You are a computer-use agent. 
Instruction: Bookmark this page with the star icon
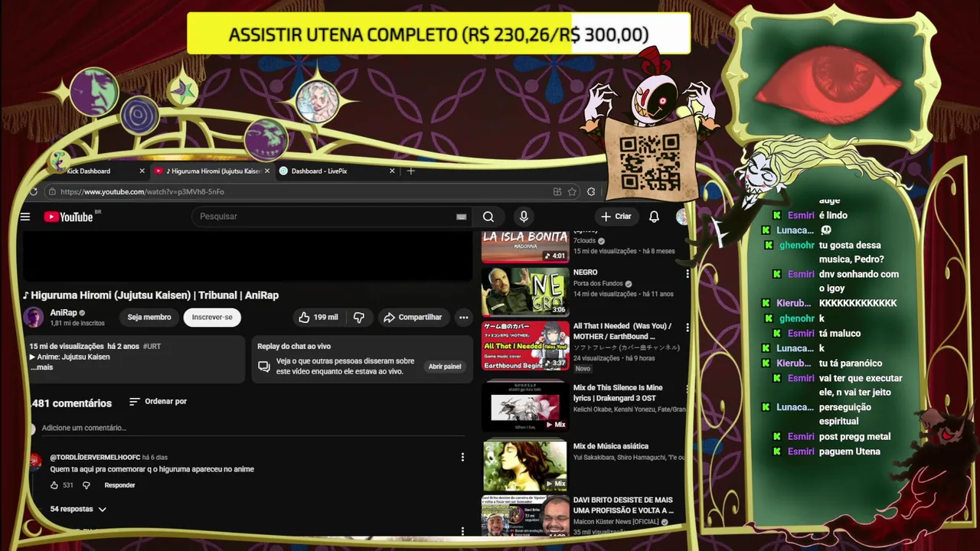[x=572, y=191]
